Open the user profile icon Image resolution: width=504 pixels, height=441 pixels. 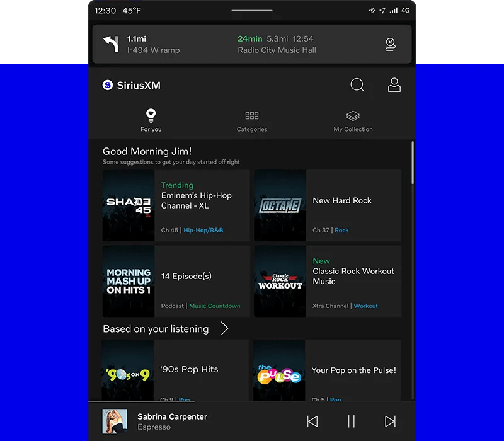(x=394, y=85)
